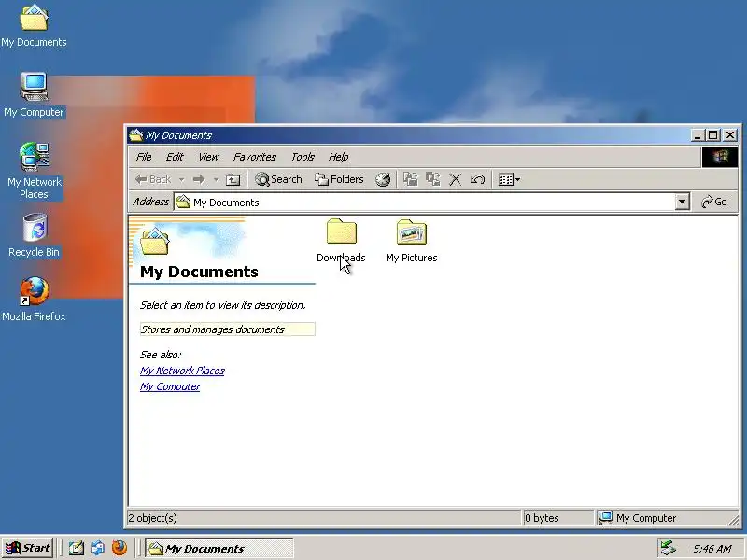Click the My Documents heading folder icon
Screen dimensions: 747x560
pyautogui.click(x=154, y=241)
